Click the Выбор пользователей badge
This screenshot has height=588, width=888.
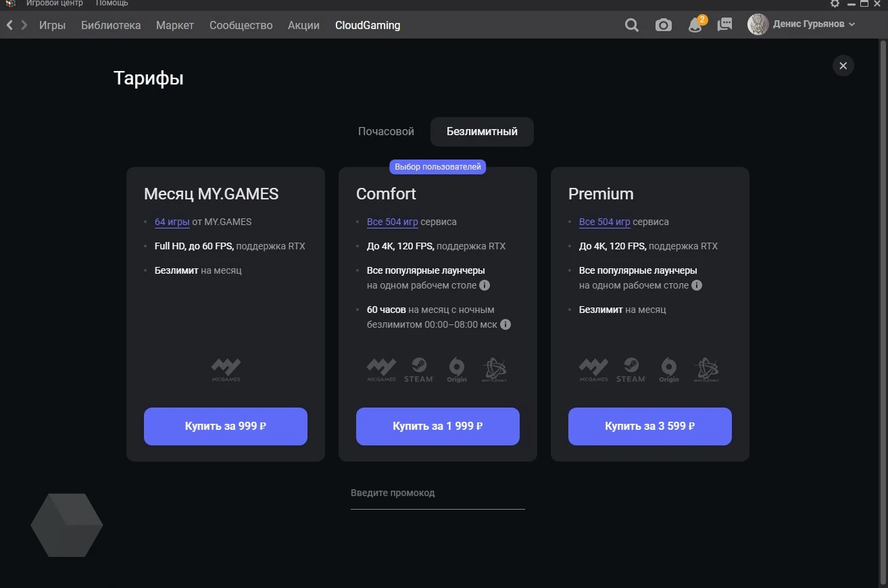tap(438, 166)
